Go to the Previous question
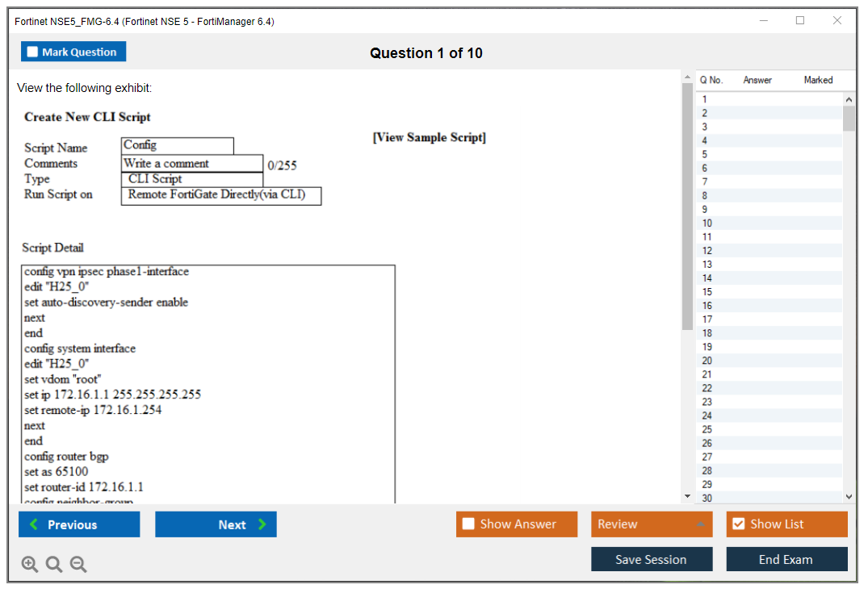 79,524
